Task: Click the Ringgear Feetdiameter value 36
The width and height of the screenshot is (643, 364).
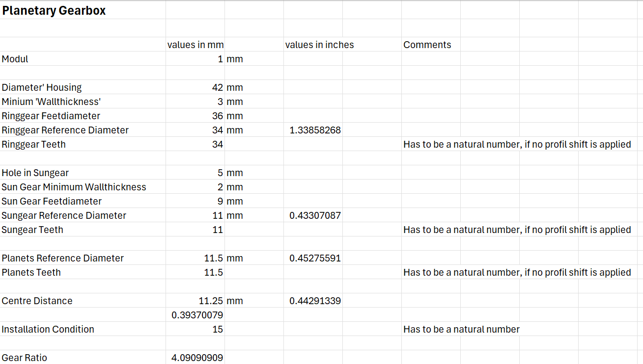Action: [195, 116]
